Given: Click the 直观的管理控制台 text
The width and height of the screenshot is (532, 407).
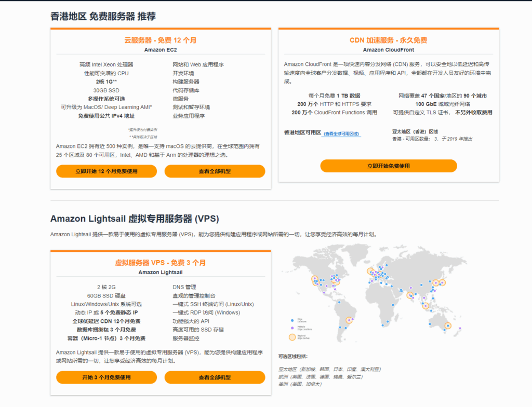Looking at the screenshot, I should click(x=194, y=296).
